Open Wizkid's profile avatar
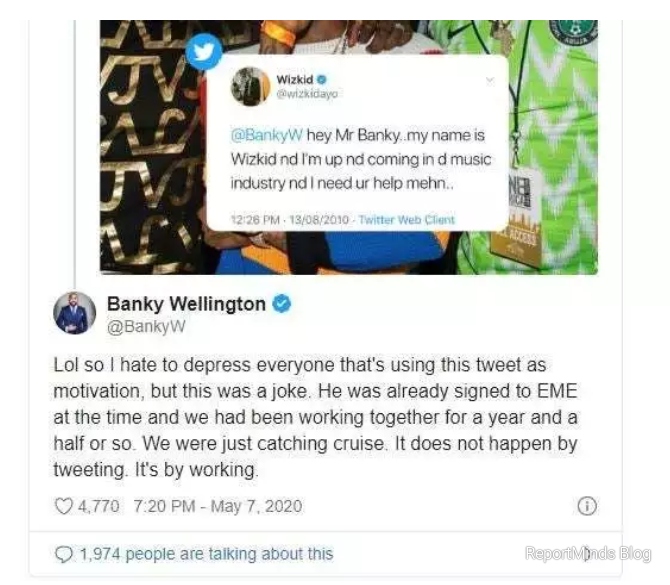Image resolution: width=670 pixels, height=585 pixels. click(x=250, y=86)
